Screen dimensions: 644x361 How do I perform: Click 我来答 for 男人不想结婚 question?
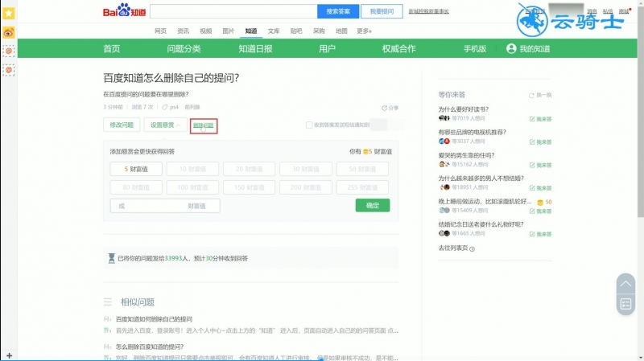(x=540, y=188)
